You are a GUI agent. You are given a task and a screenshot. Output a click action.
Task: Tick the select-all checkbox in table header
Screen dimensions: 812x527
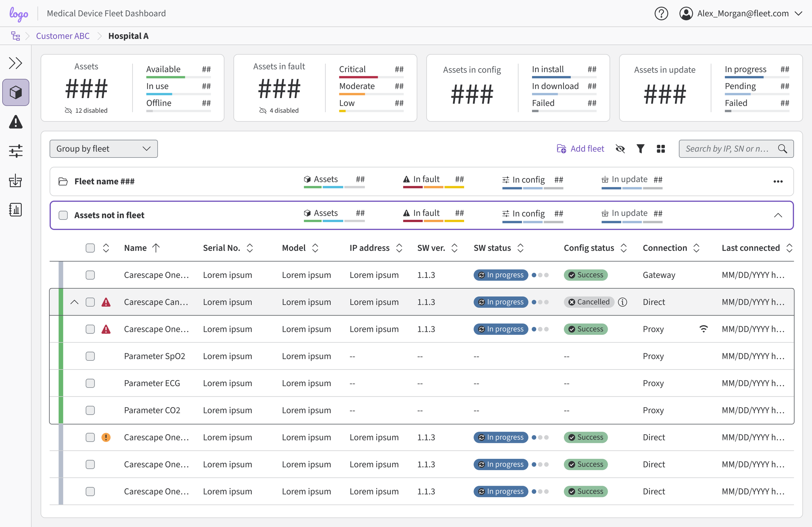(x=90, y=248)
